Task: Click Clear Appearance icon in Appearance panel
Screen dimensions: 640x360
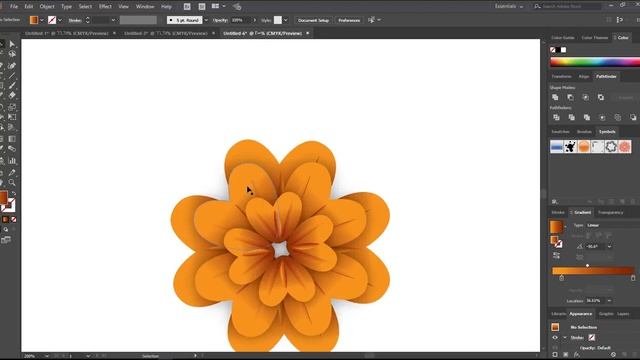Action: [x=613, y=355]
